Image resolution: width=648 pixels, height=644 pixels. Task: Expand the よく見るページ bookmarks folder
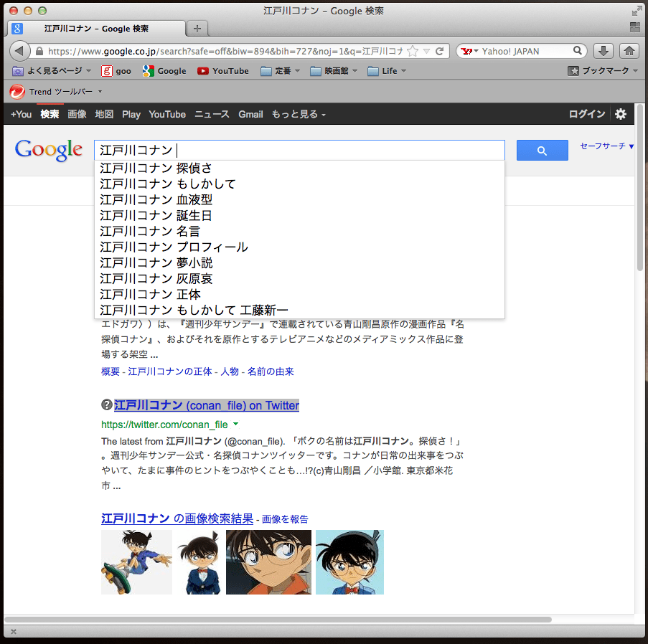[52, 71]
